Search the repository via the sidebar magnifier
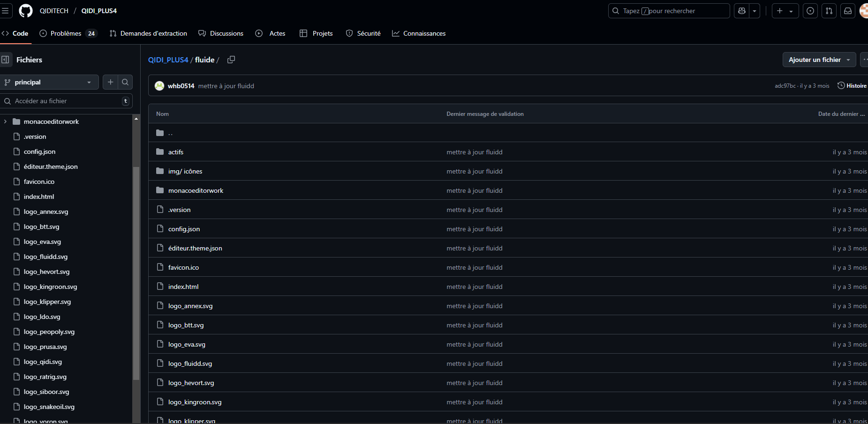The image size is (868, 424). click(125, 82)
